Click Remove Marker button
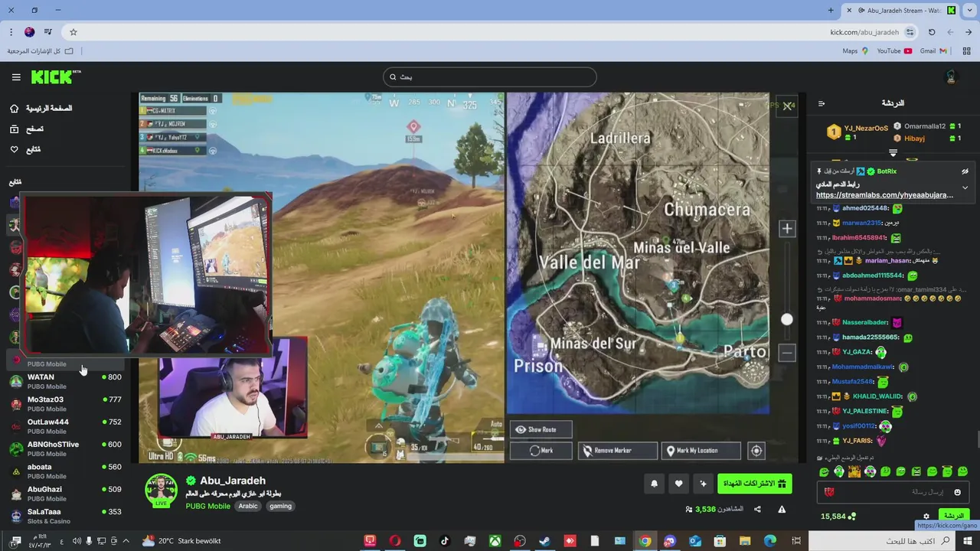This screenshot has height=551, width=980. (x=617, y=451)
